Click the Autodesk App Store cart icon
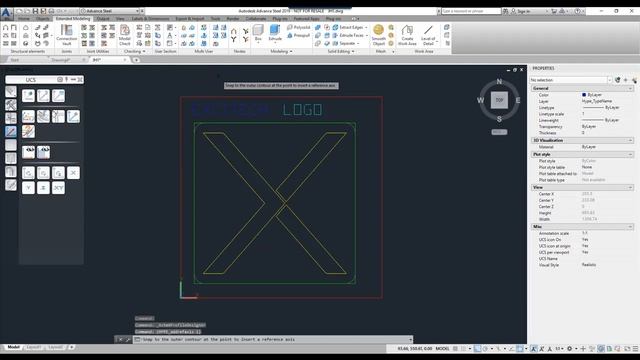 554,11
